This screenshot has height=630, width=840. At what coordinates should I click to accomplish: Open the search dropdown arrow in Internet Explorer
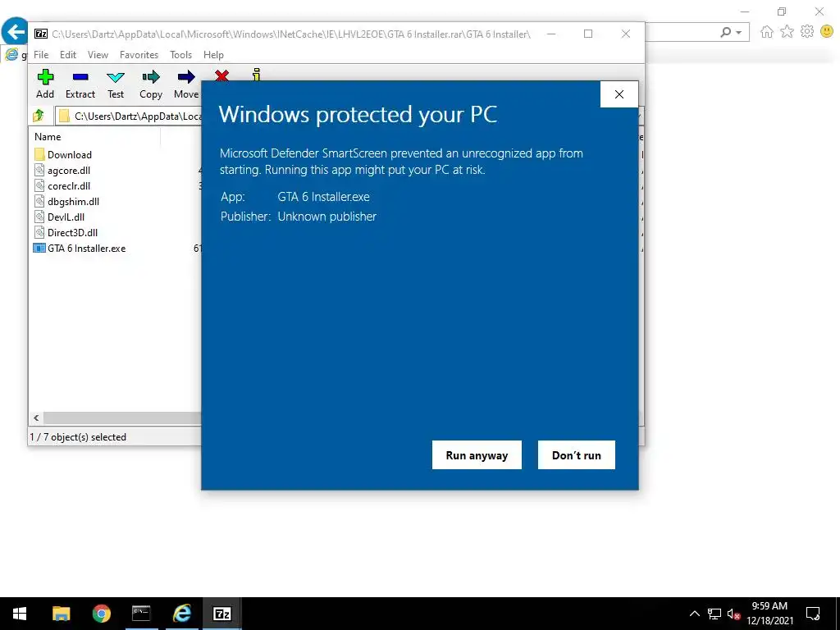pyautogui.click(x=739, y=32)
